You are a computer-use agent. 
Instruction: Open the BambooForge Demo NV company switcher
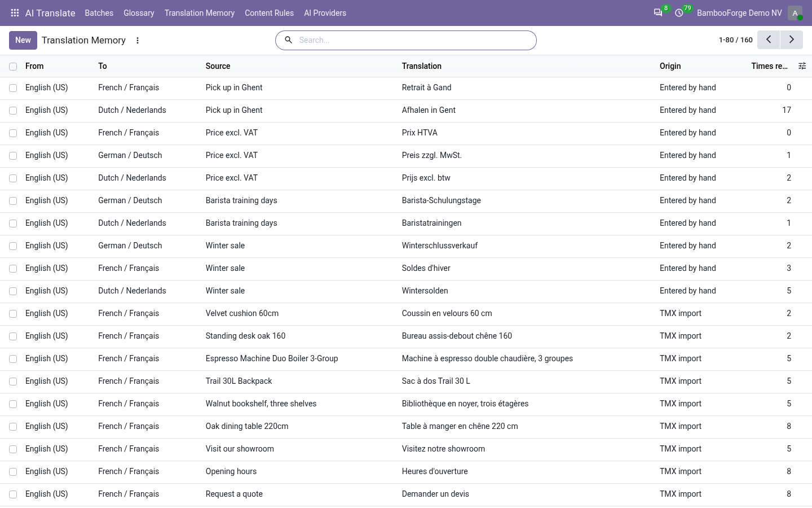pyautogui.click(x=739, y=13)
